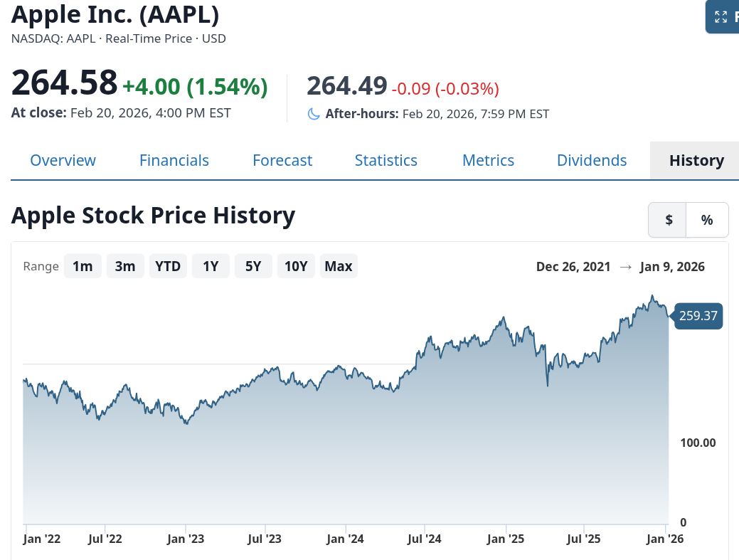Select the 3m chart range

point(125,265)
